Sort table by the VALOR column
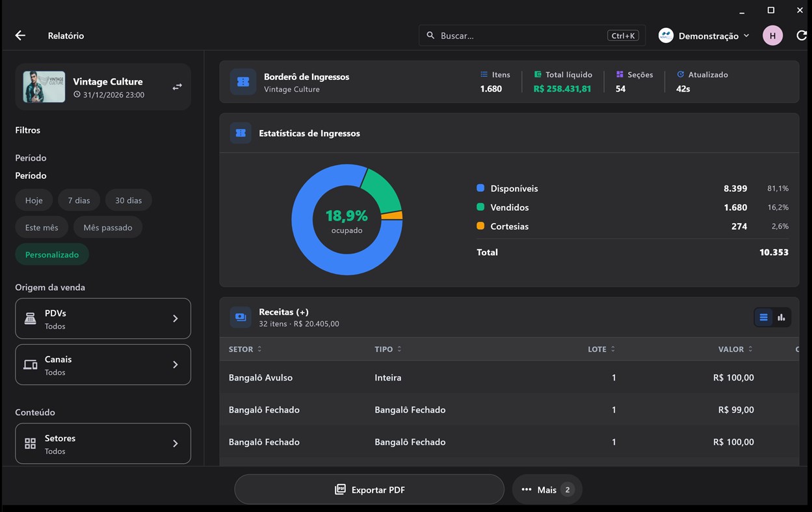 [x=735, y=349]
